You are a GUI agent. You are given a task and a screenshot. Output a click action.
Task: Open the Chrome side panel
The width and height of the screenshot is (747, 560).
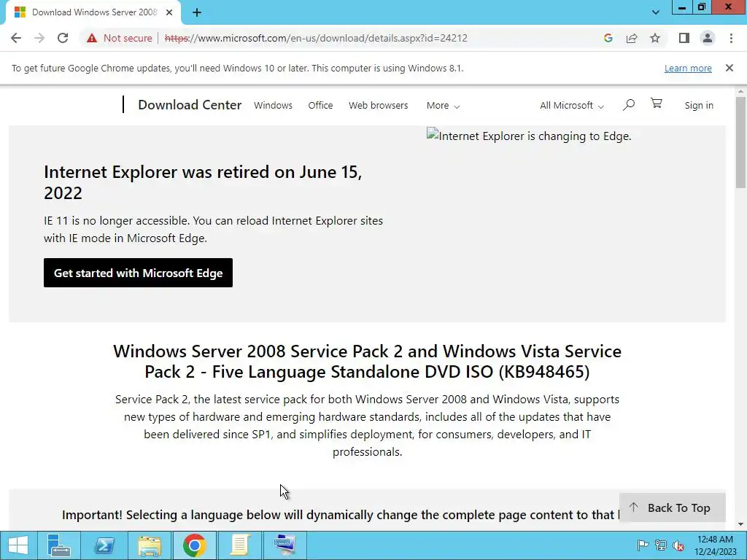(x=684, y=38)
